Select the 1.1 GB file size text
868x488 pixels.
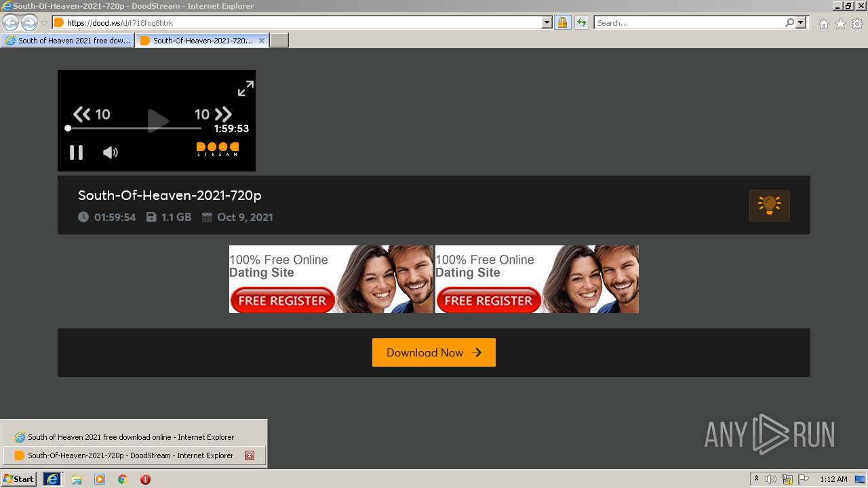[176, 218]
